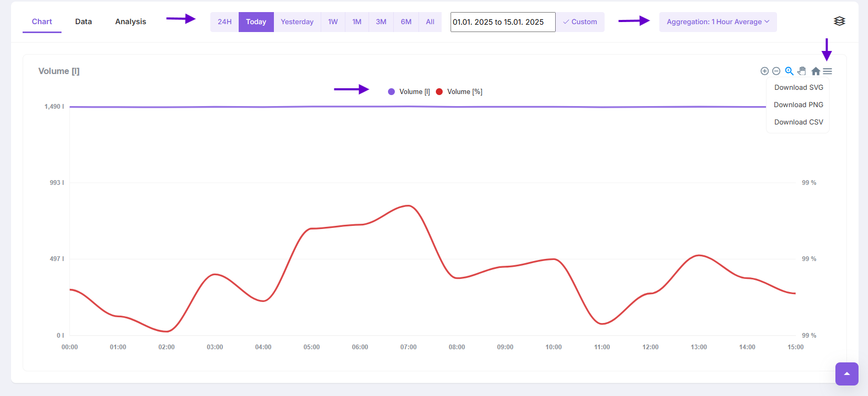The width and height of the screenshot is (868, 396).
Task: Click the Volume [l] chart title
Action: coord(59,71)
